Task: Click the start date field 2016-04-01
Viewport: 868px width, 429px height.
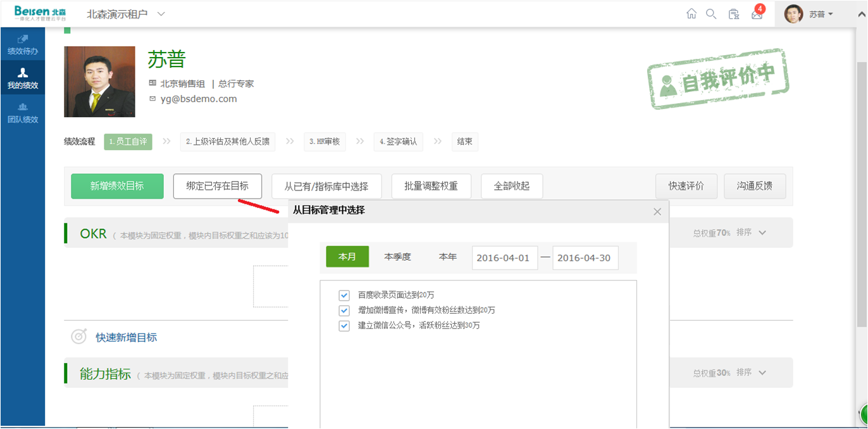Action: click(504, 258)
